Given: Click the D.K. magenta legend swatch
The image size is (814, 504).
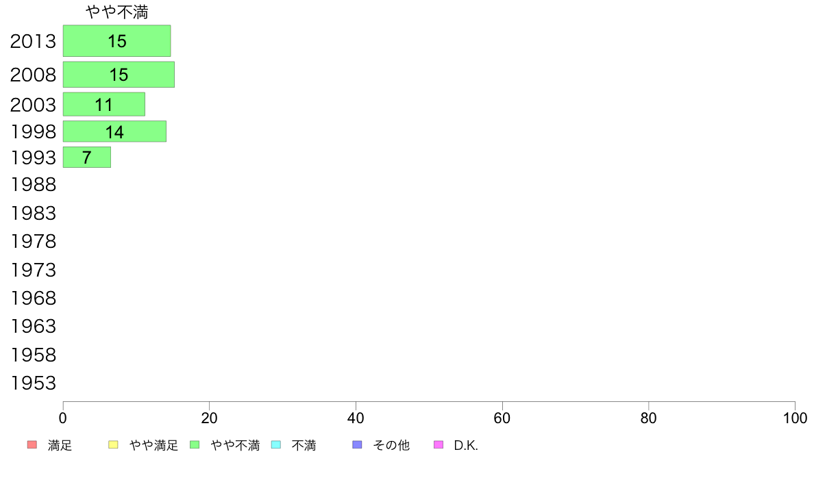Looking at the screenshot, I should click(x=439, y=445).
